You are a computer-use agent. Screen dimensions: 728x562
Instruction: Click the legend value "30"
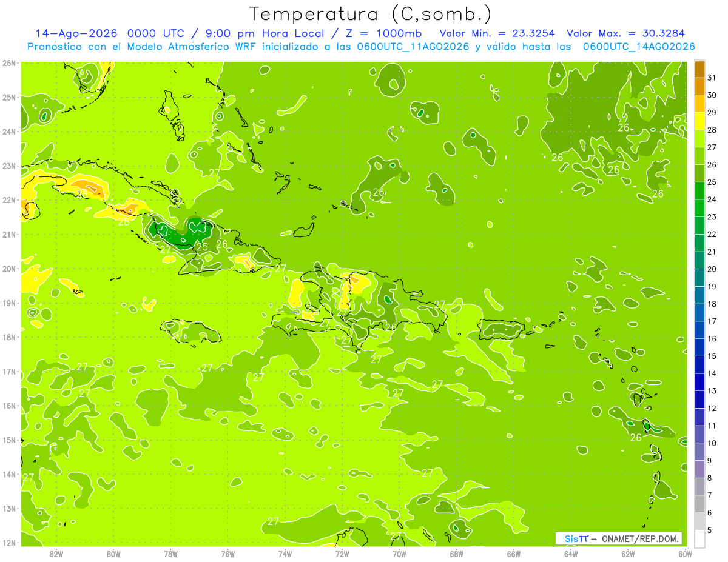tap(712, 95)
